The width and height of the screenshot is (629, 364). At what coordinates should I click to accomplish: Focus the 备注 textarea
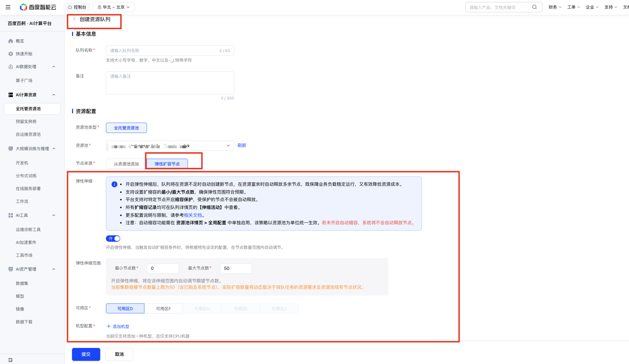coord(170,83)
